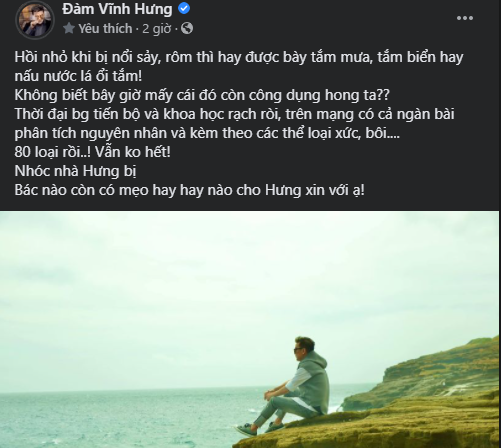Click the star Favorites icon
Viewport: 501px width, 448px height.
coord(69,28)
